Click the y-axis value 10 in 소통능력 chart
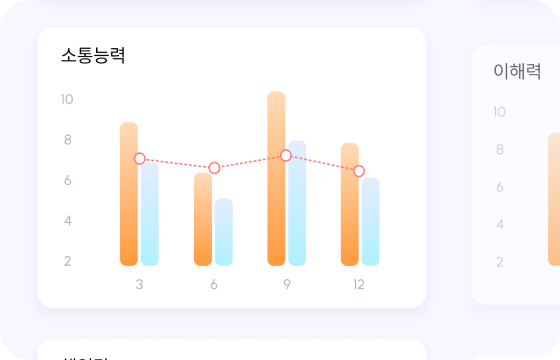 (x=67, y=99)
